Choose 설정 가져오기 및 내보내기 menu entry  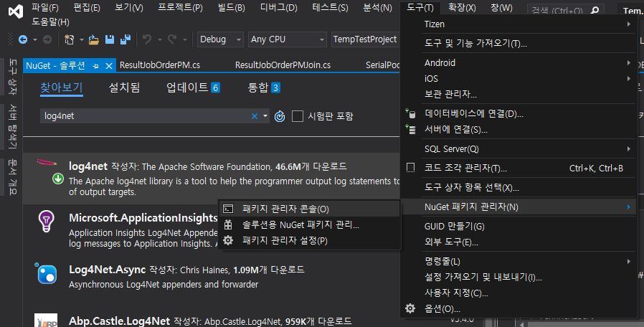click(x=518, y=278)
